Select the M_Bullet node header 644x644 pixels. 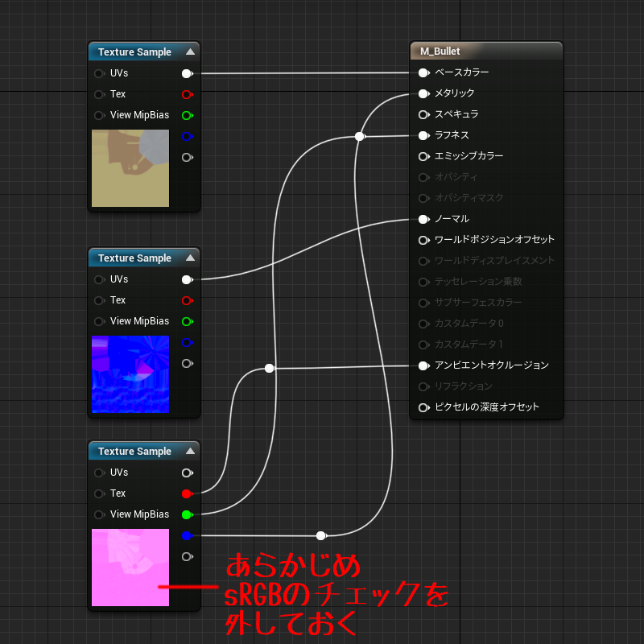(467, 50)
